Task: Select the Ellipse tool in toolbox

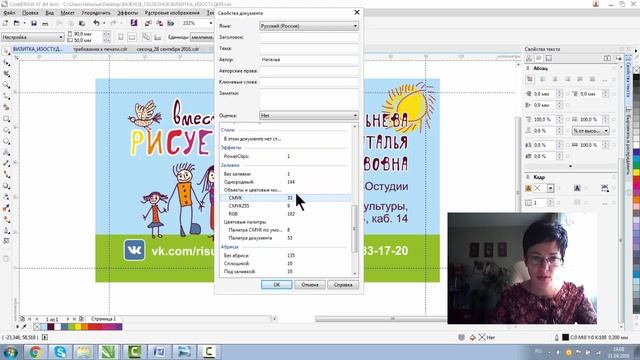Action: click(x=6, y=130)
